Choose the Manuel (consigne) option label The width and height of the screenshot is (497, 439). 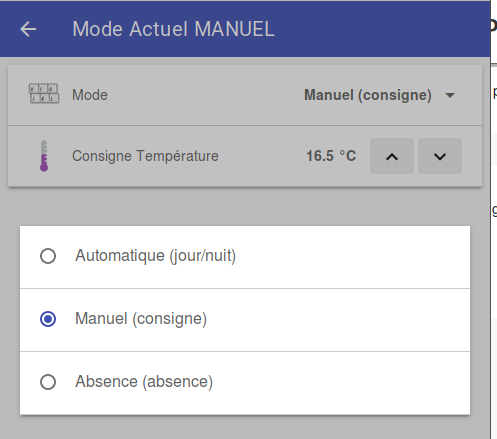click(x=141, y=319)
